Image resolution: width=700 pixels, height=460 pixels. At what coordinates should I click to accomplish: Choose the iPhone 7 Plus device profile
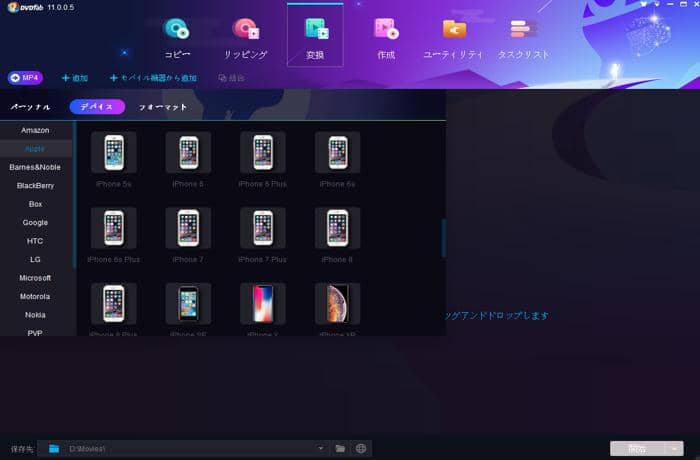pyautogui.click(x=262, y=234)
